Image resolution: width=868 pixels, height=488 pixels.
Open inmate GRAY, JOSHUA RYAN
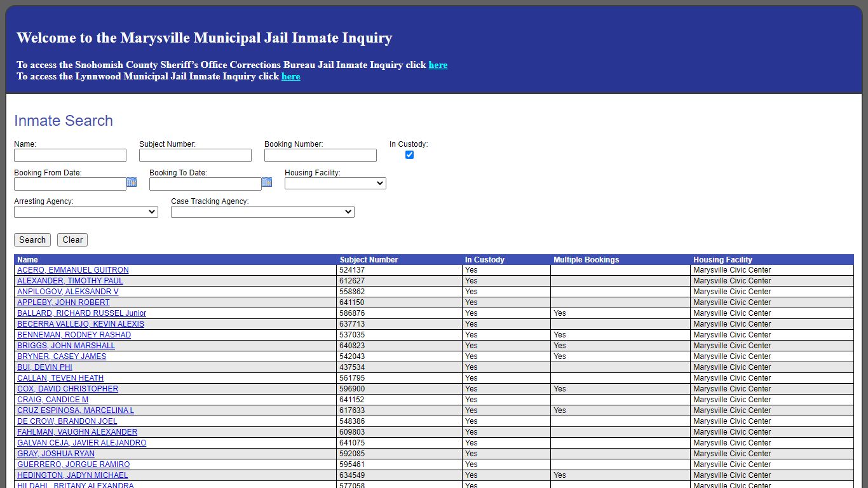[56, 454]
